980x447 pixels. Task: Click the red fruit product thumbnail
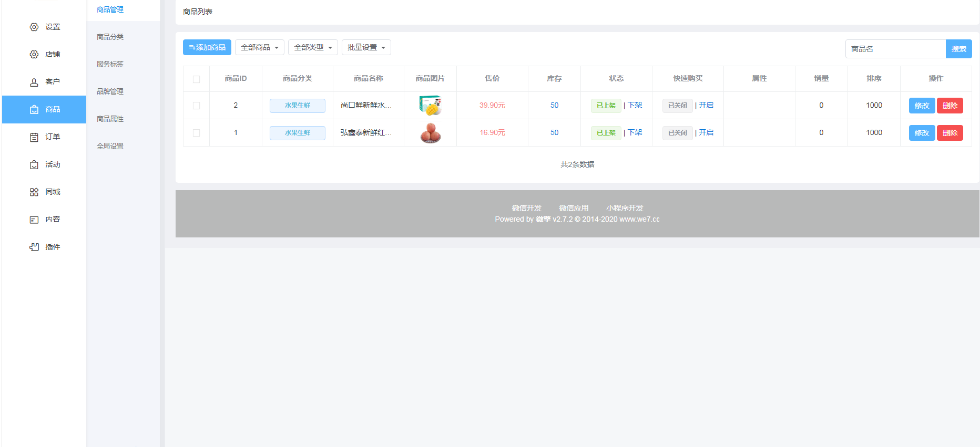tap(431, 132)
